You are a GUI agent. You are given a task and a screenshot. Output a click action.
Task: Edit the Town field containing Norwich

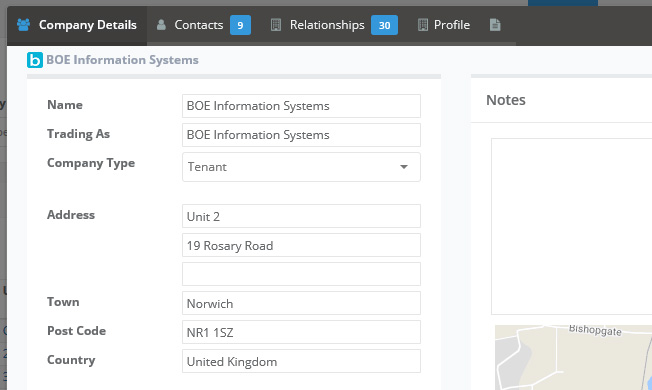click(x=301, y=303)
